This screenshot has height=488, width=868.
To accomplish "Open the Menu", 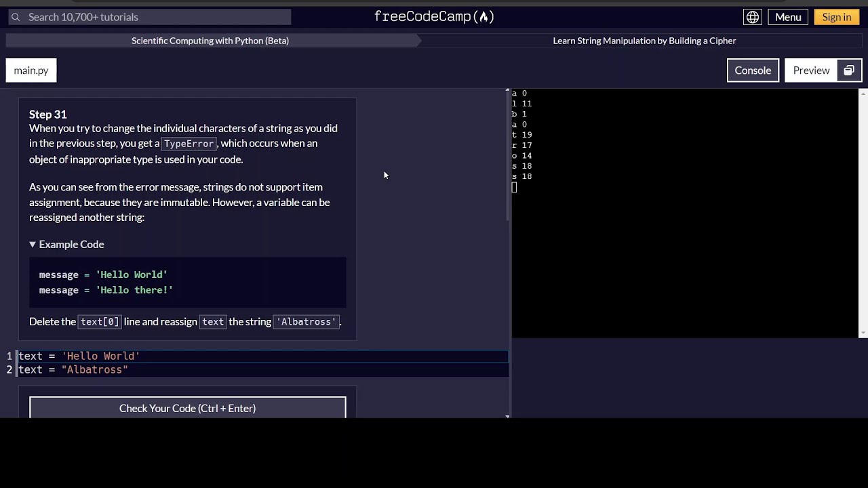I will 788,17.
